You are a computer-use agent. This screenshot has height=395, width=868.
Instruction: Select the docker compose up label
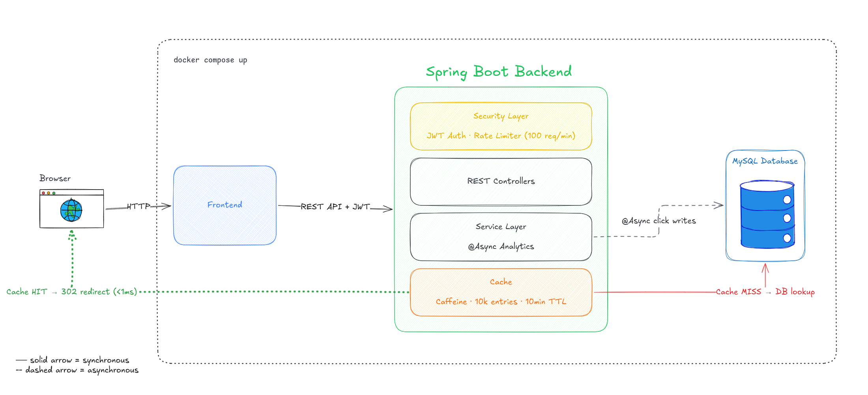[x=210, y=60]
